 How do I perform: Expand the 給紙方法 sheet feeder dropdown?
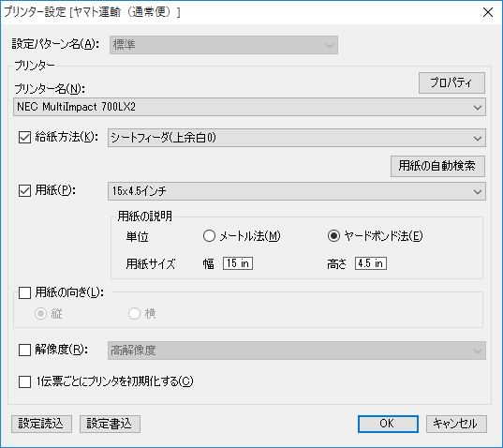tap(297, 138)
